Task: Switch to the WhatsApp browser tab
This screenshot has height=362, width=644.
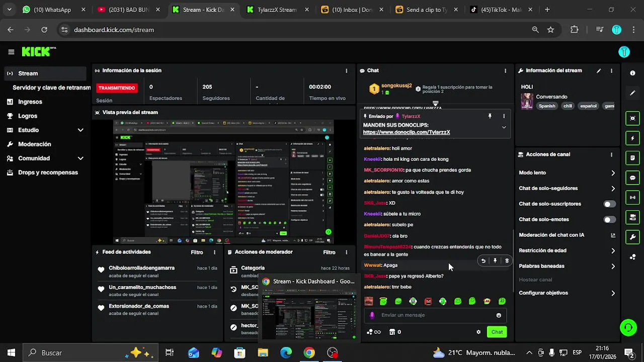Action: click(x=54, y=10)
